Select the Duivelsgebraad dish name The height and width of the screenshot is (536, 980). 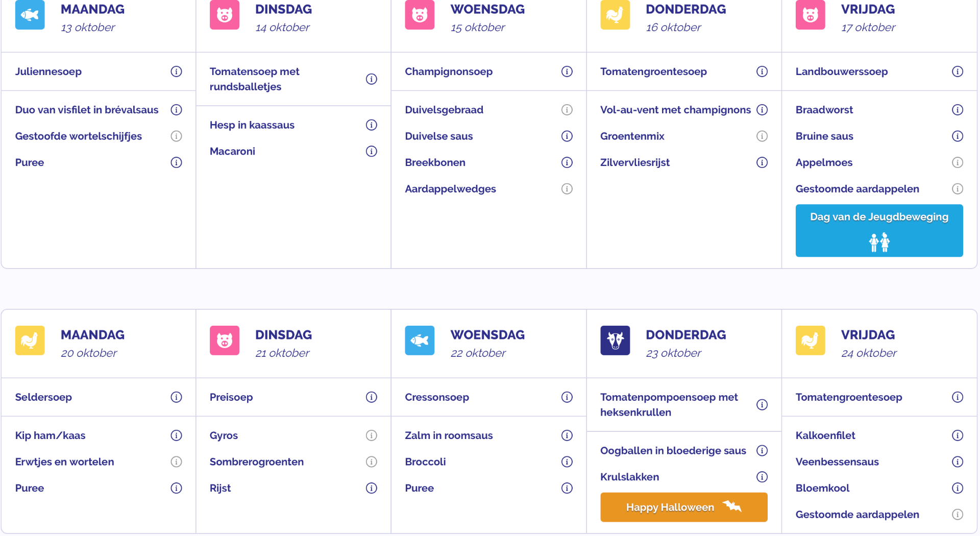(444, 110)
